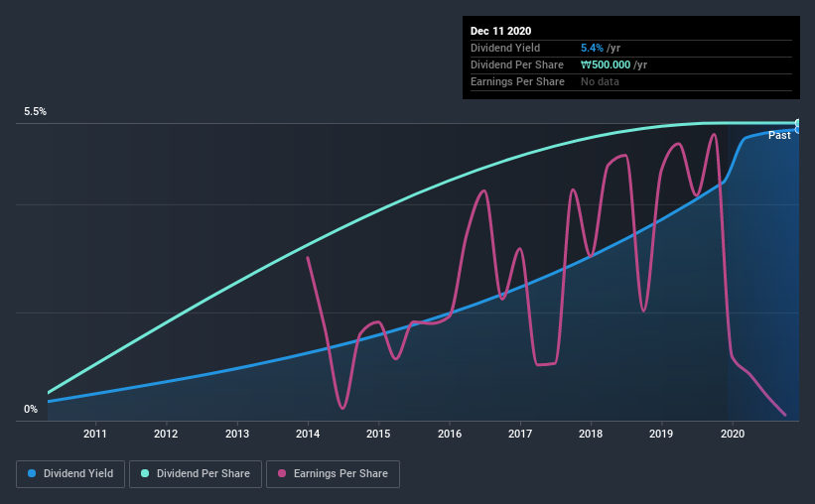Image resolution: width=815 pixels, height=504 pixels.
Task: Click the Earnings Per Share tooltip row label
Action: (x=517, y=82)
